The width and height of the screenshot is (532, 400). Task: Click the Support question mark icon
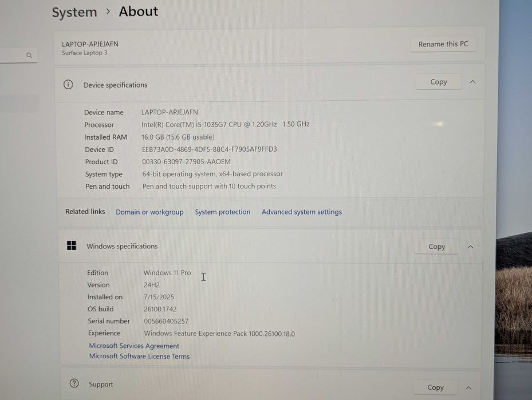pos(74,383)
